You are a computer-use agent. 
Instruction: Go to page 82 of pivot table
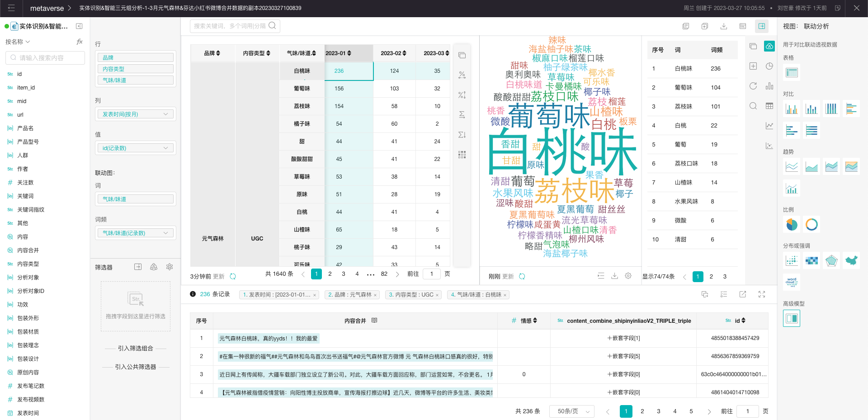click(x=384, y=274)
